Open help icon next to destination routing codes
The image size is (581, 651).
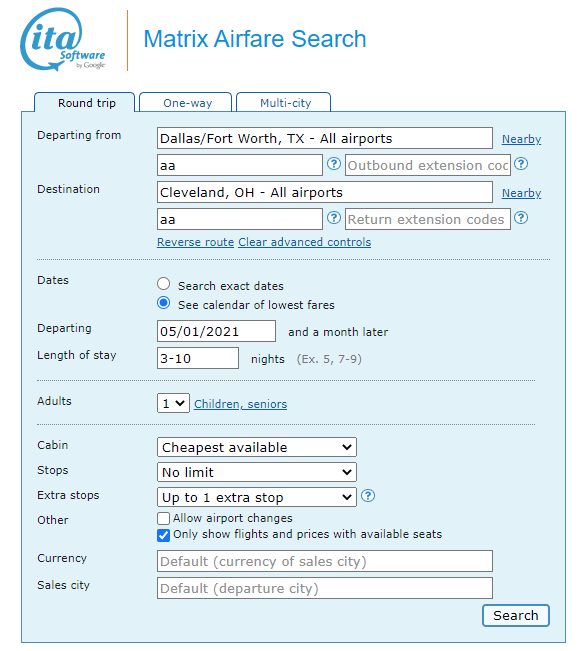coord(333,218)
